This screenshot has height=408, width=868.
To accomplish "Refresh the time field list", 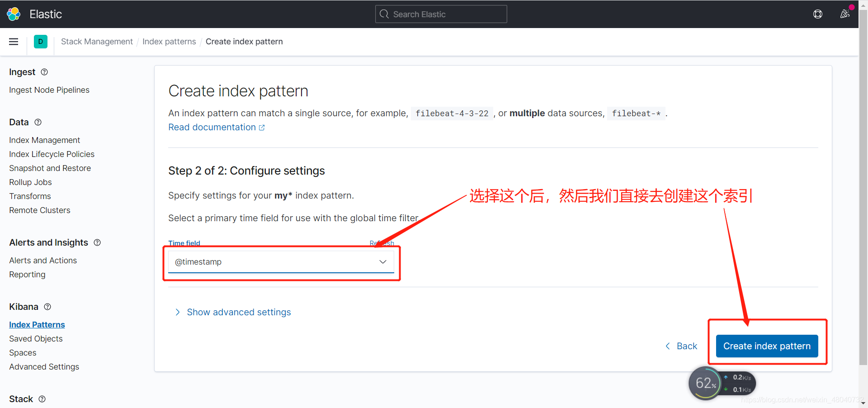I will click(382, 243).
